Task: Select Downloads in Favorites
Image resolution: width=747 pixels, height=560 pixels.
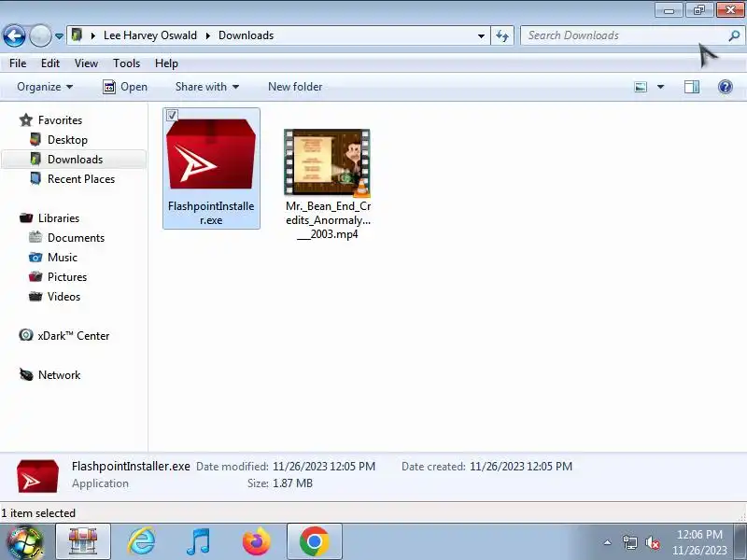Action: 75,159
